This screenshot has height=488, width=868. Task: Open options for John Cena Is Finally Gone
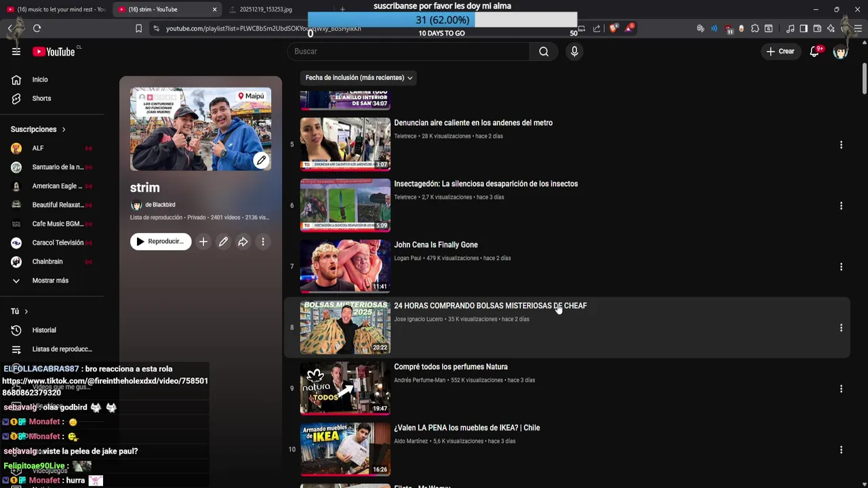tap(841, 266)
